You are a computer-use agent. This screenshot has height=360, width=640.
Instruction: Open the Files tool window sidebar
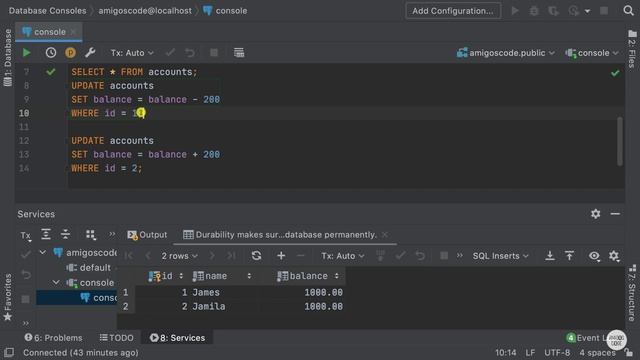[632, 49]
